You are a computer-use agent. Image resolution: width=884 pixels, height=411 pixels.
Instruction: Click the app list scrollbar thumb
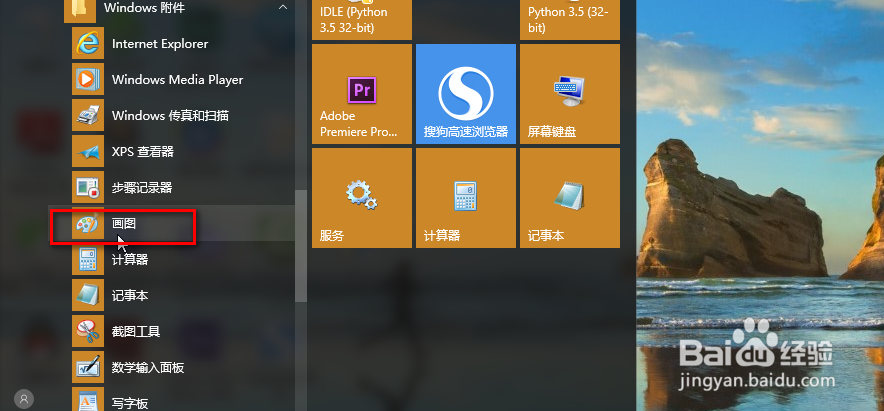301,246
